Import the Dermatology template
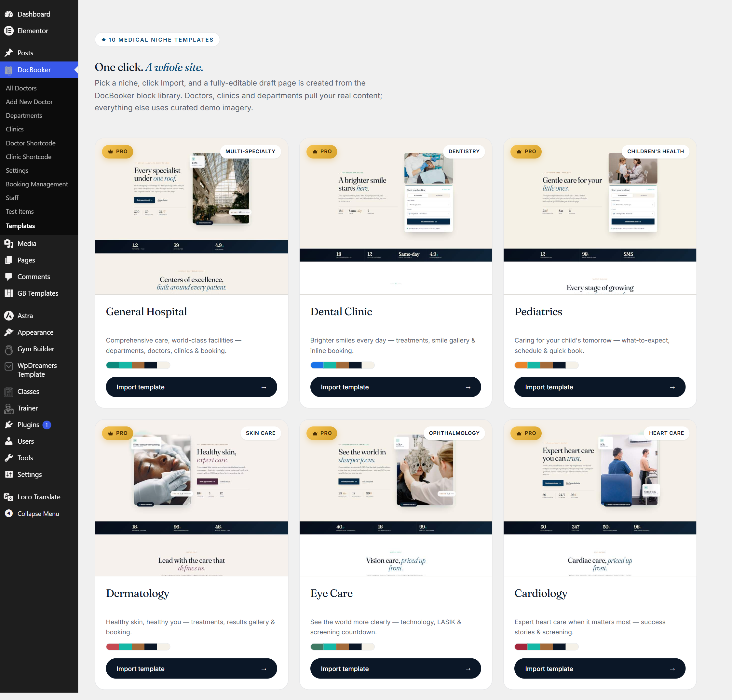The width and height of the screenshot is (732, 700). point(192,669)
